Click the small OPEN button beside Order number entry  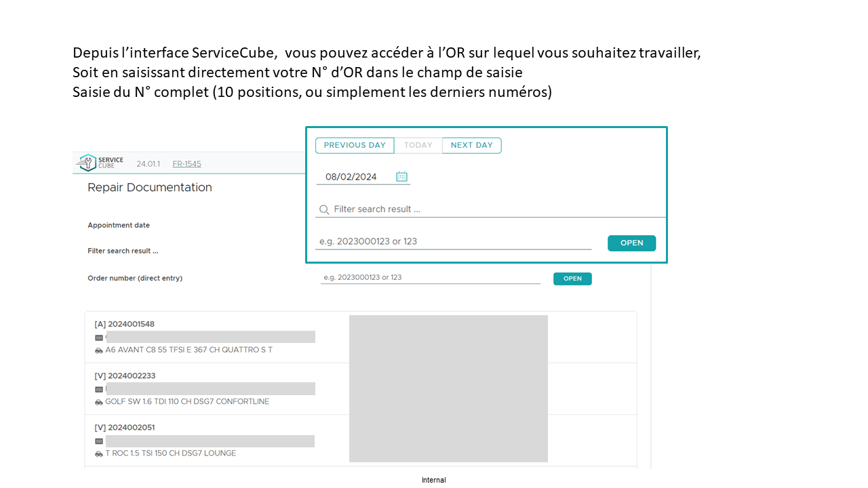(572, 279)
